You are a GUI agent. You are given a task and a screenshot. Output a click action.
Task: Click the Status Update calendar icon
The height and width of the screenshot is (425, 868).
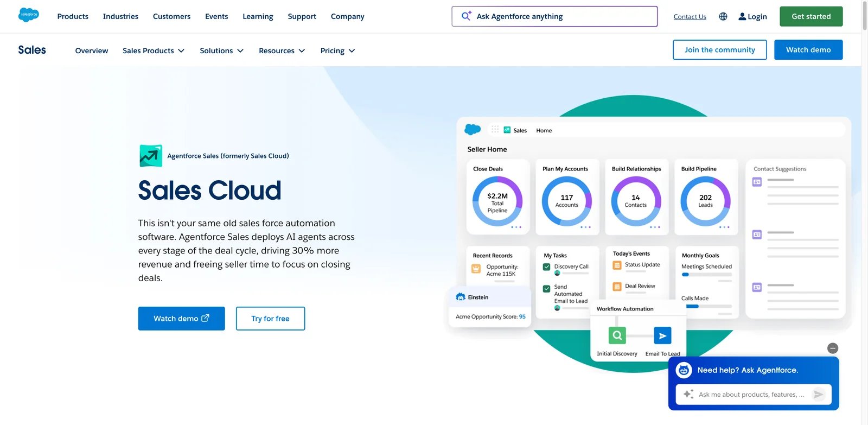617,265
